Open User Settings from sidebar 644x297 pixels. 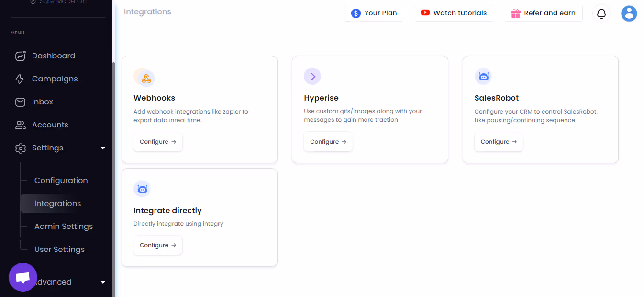tap(59, 249)
